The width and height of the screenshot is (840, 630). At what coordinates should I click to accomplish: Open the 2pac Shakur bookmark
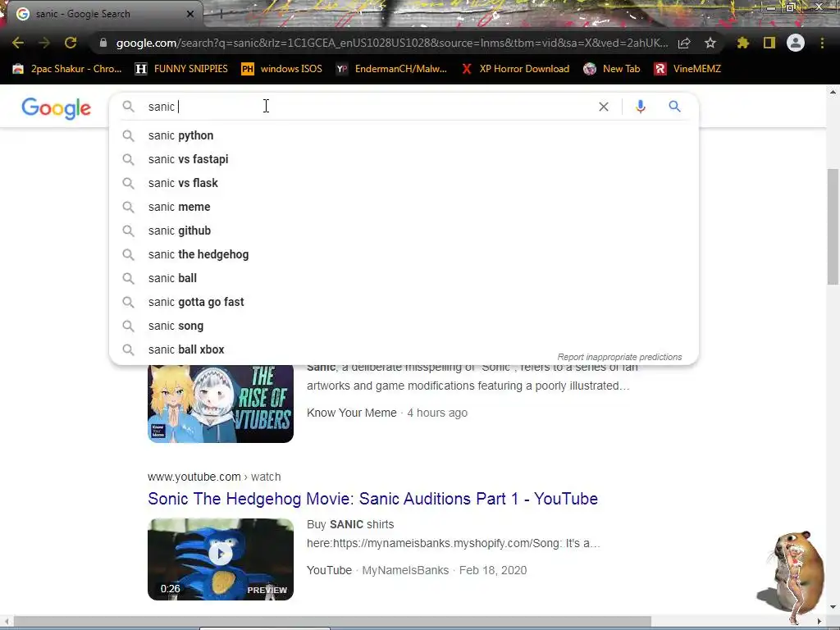coord(67,69)
